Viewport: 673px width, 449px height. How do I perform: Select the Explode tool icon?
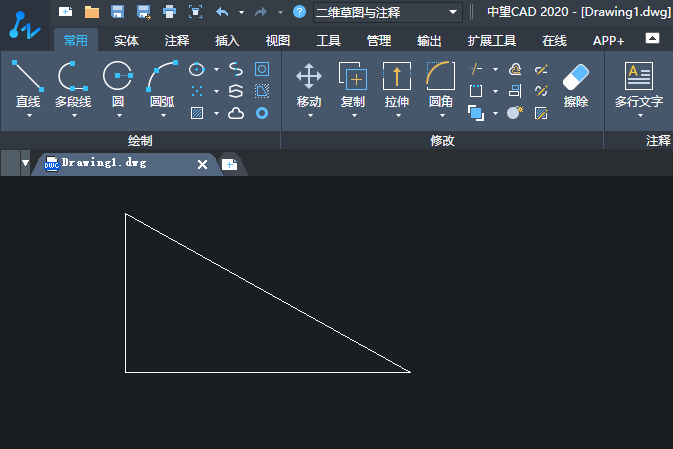[x=515, y=113]
